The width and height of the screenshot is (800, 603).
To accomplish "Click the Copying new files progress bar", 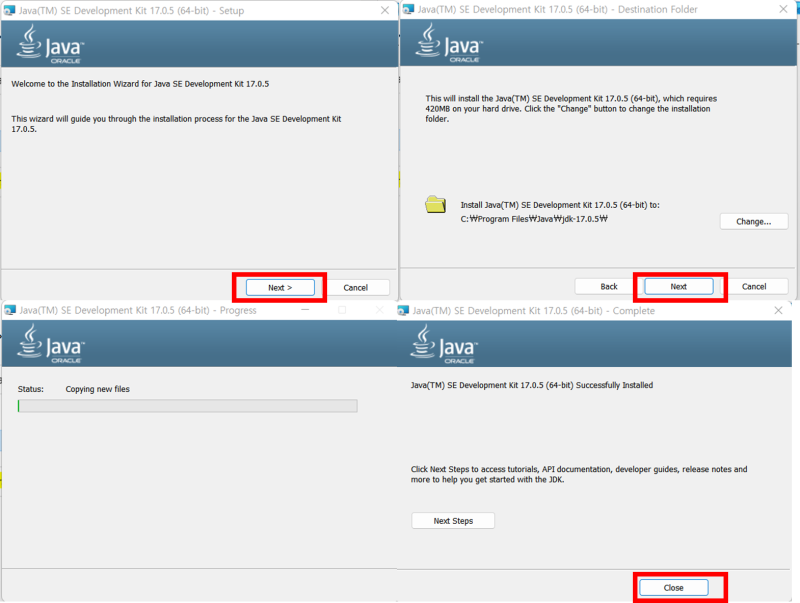I will 186,406.
